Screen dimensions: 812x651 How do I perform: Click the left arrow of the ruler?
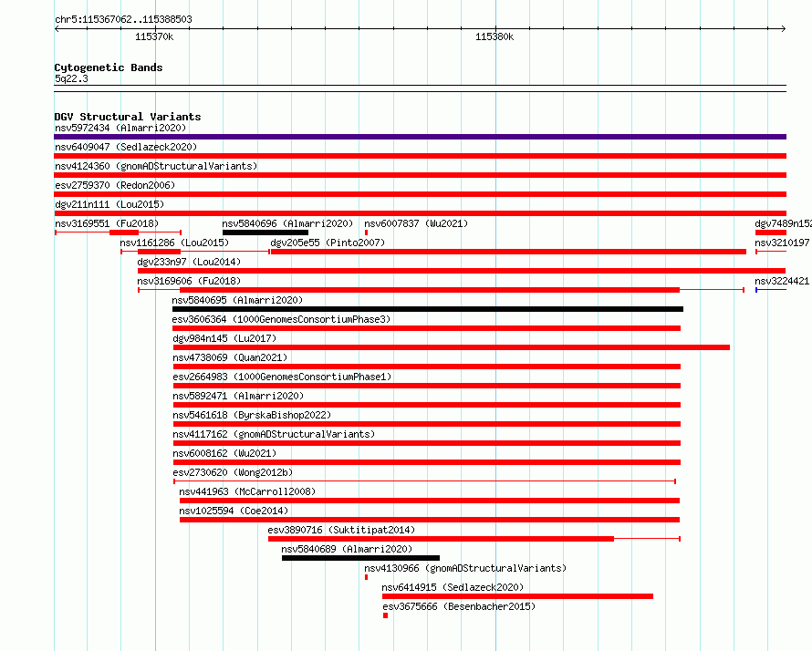(57, 28)
